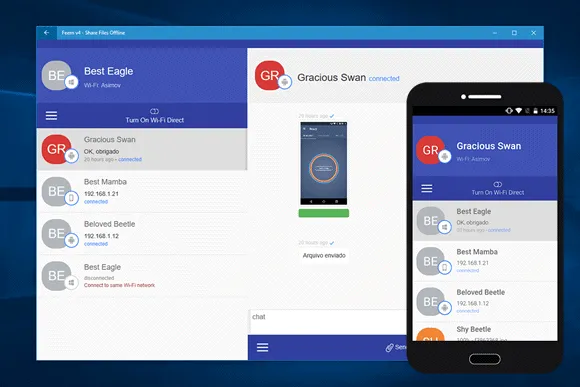This screenshot has height=387, width=580.
Task: Open hamburger menu in desktop left panel
Action: pos(51,116)
